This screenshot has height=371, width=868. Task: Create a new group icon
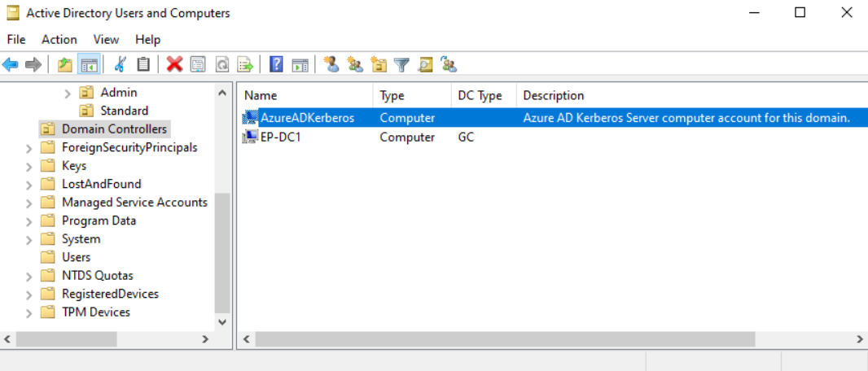click(355, 65)
